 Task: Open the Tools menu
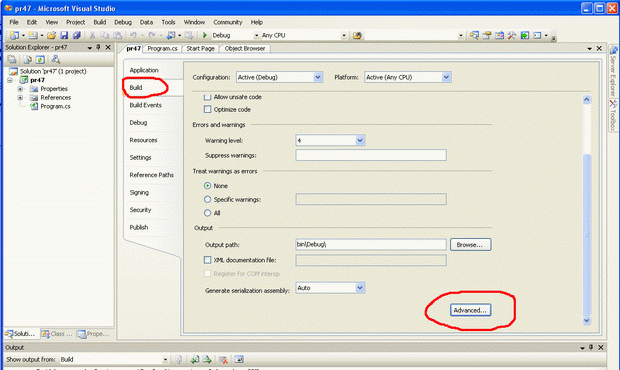168,22
